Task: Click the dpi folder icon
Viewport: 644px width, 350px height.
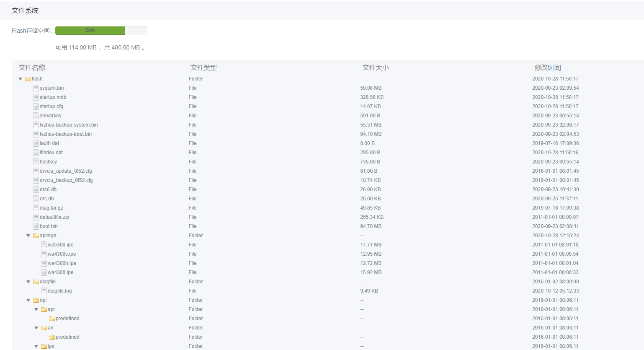Action: point(36,300)
